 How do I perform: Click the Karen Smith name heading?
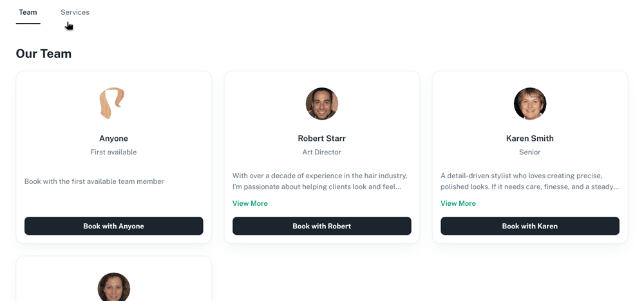pyautogui.click(x=530, y=138)
